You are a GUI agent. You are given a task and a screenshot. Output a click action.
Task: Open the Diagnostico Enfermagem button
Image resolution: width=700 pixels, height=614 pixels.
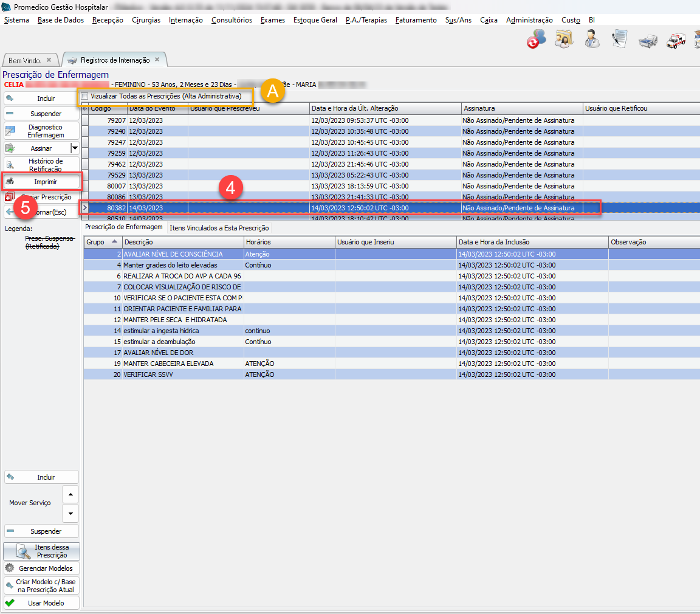click(x=41, y=131)
